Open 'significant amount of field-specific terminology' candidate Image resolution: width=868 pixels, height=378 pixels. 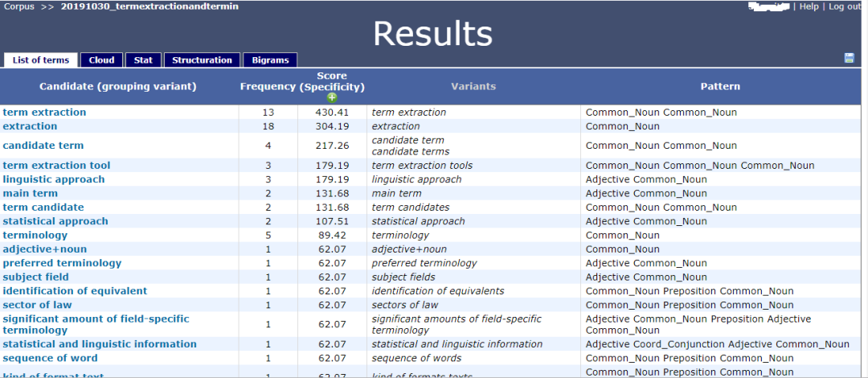pos(96,324)
